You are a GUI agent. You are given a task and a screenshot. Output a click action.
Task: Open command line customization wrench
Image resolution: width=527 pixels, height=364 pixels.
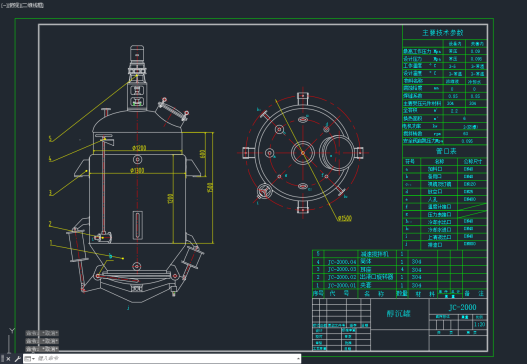click(17, 359)
